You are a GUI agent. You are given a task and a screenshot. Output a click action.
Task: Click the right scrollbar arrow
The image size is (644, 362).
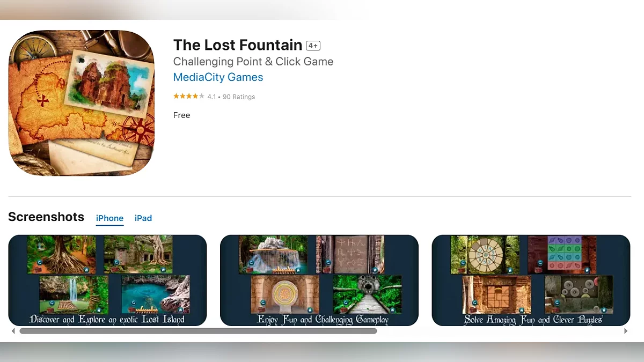click(626, 331)
